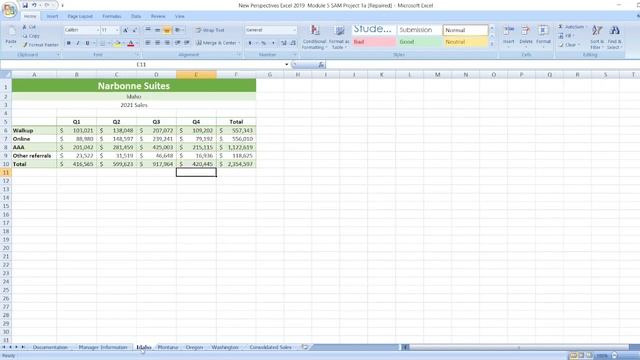The width and height of the screenshot is (640, 360).
Task: Open the Format cells menu
Action: tap(543, 36)
